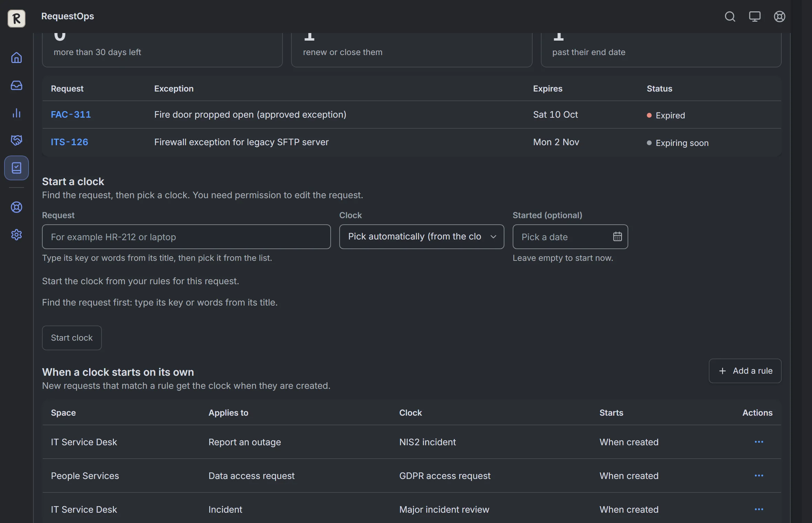
Task: Click the 'Major incident review' clock cell
Action: click(444, 510)
